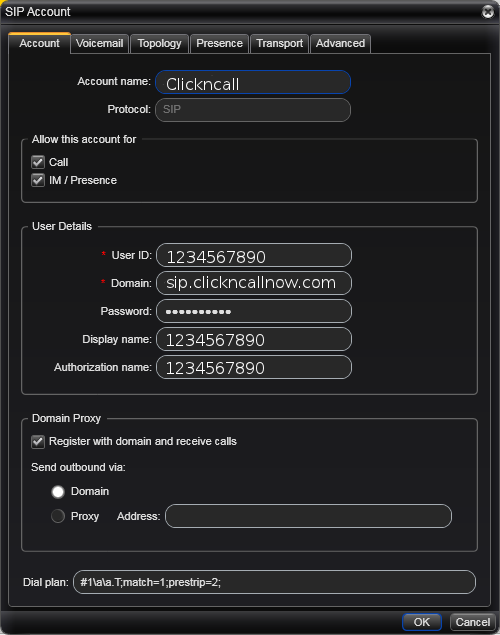Switch to the Presence tab

pos(219,43)
